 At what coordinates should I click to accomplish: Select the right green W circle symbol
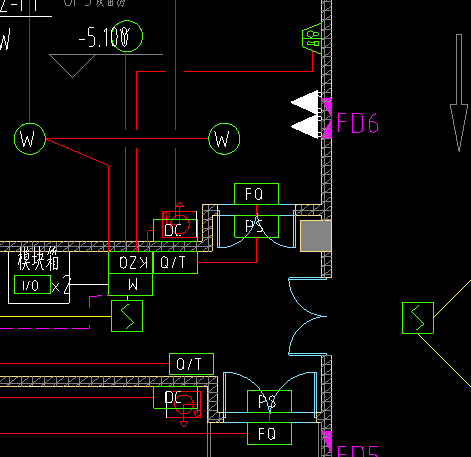pos(224,139)
